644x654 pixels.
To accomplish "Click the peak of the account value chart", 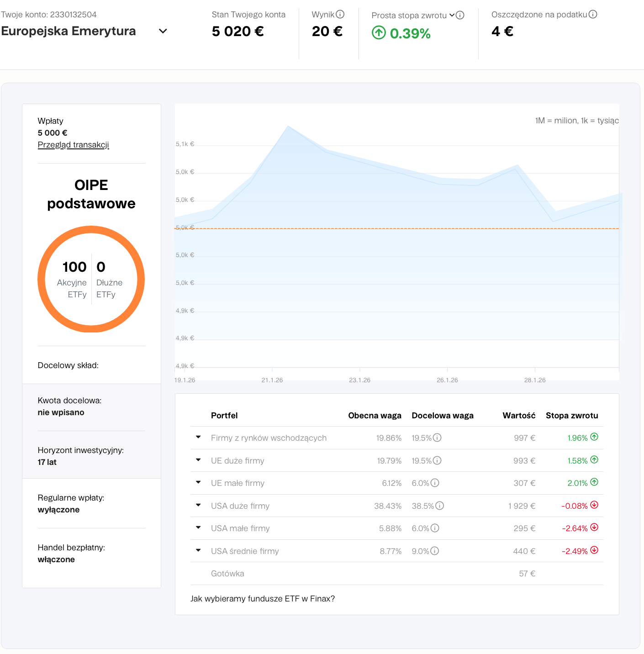I will [x=288, y=127].
